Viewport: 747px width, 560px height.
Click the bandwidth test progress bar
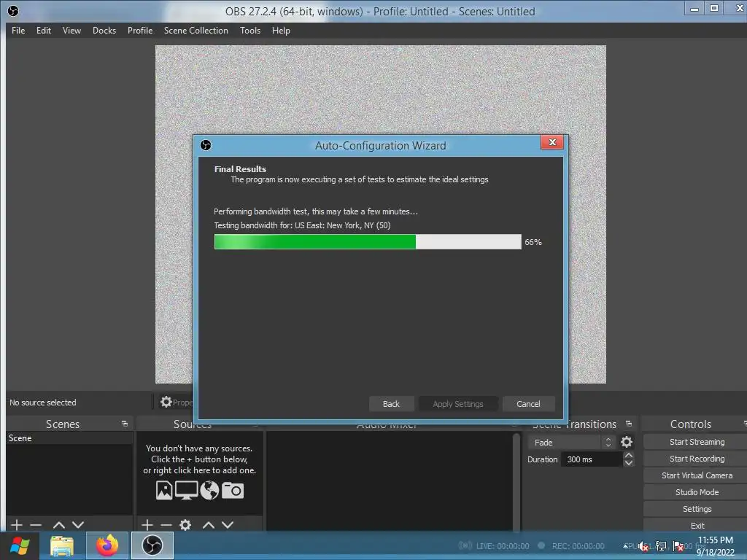pyautogui.click(x=368, y=242)
